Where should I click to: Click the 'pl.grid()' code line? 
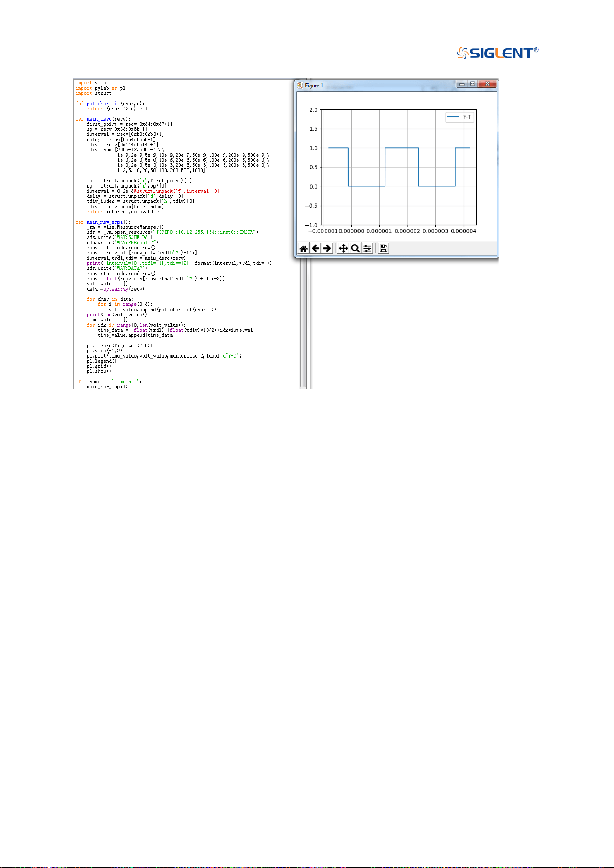click(x=98, y=366)
